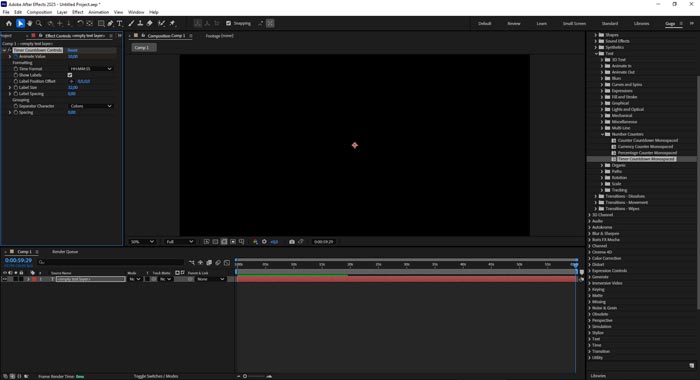
Task: Open the Time Format dropdown
Action: point(91,69)
